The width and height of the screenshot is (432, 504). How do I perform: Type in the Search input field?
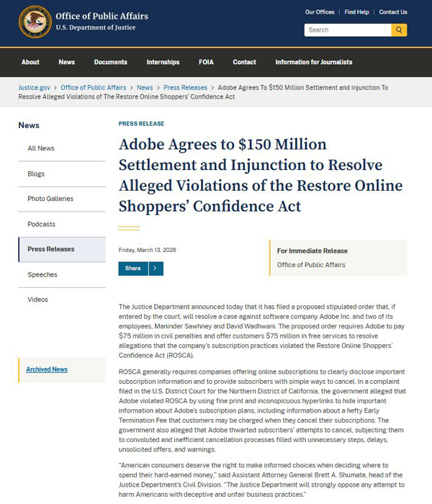pyautogui.click(x=347, y=30)
